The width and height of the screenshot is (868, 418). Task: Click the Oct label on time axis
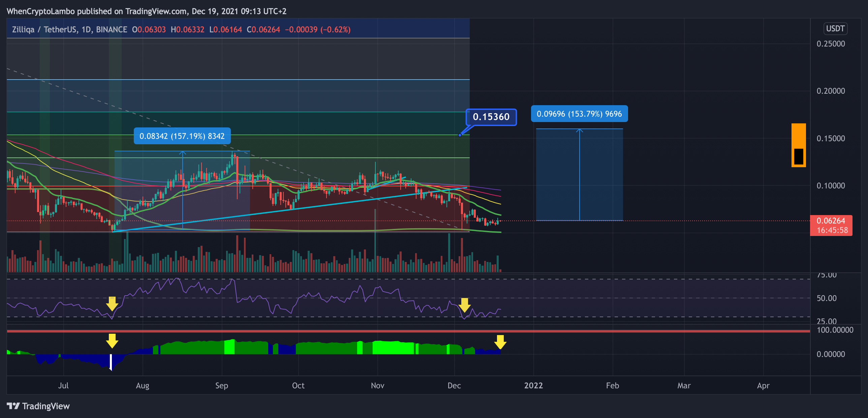[x=298, y=385]
